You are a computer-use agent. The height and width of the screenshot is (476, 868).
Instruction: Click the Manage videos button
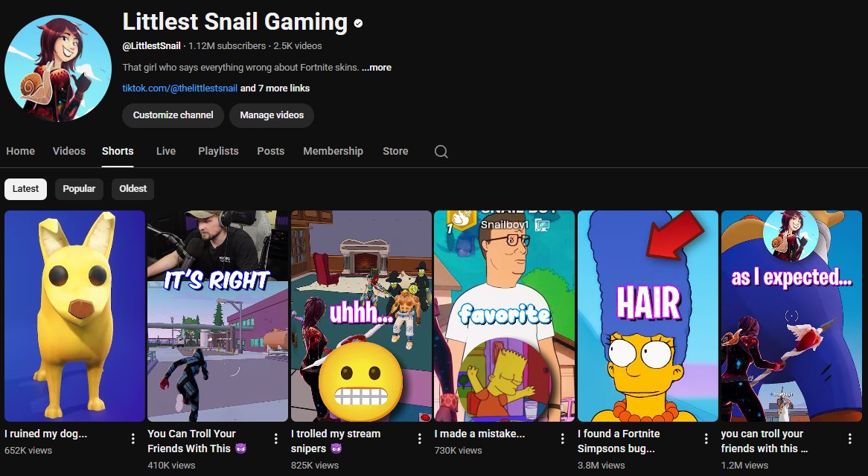[272, 115]
